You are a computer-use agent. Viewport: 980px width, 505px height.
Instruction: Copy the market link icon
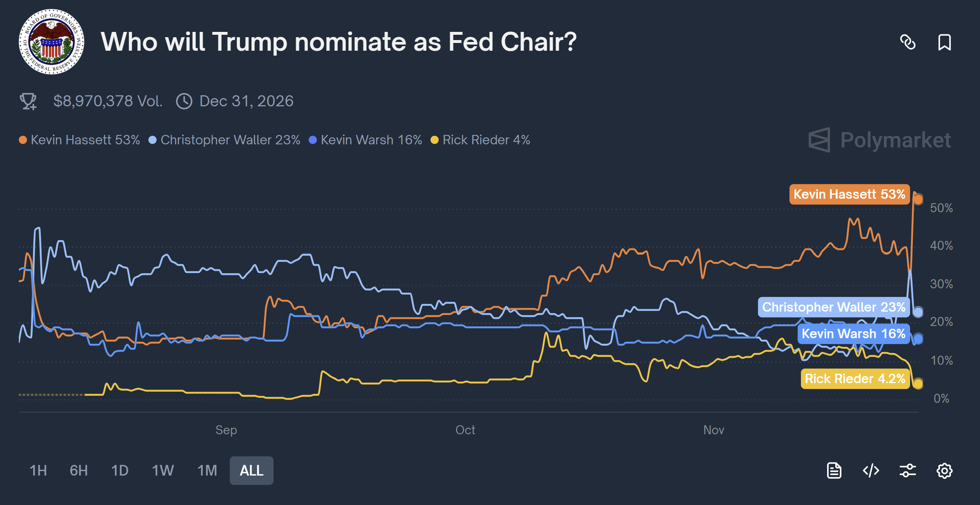[908, 42]
